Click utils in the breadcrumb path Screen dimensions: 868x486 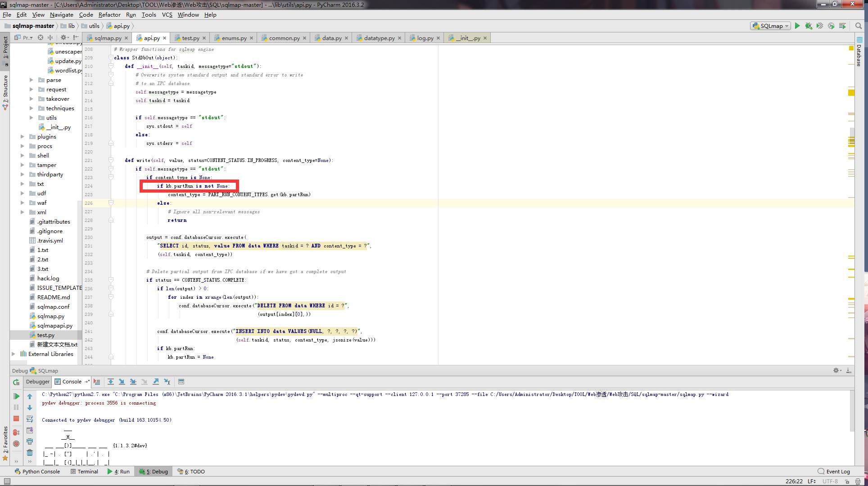tap(90, 26)
